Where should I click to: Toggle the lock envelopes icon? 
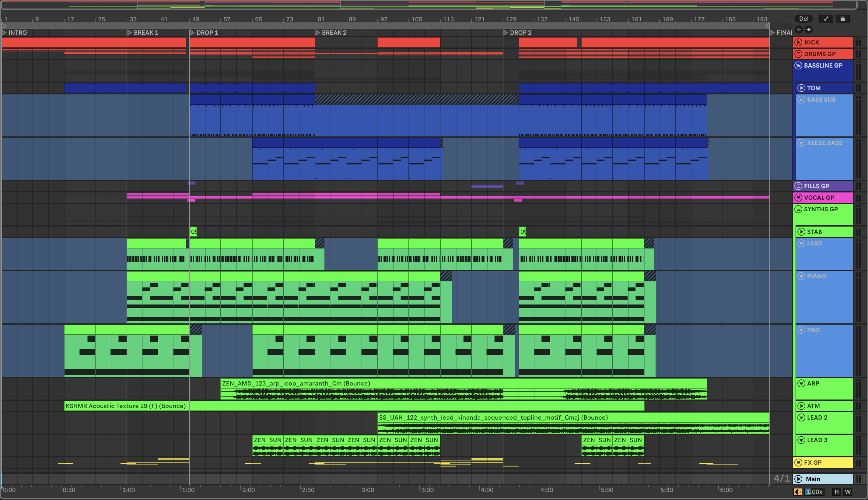(842, 19)
